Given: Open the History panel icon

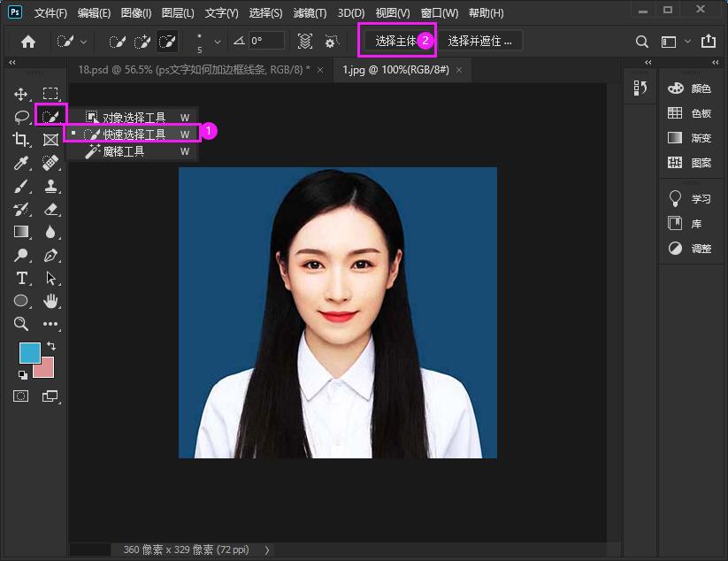Looking at the screenshot, I should coord(640,88).
